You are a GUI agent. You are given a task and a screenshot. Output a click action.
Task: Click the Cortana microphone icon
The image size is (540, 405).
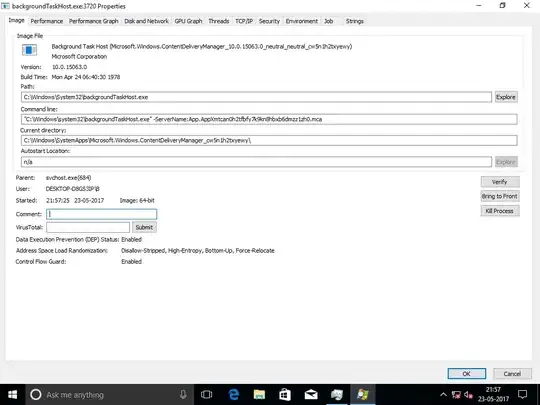(x=183, y=395)
